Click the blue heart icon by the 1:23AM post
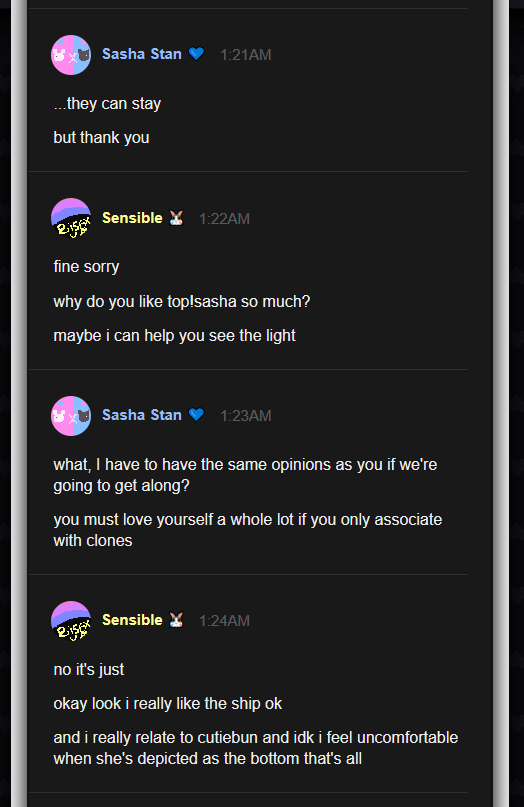 (197, 414)
